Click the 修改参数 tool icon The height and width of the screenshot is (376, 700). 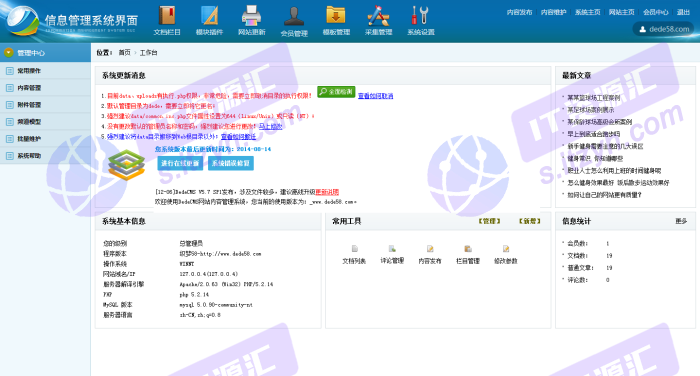(x=506, y=249)
